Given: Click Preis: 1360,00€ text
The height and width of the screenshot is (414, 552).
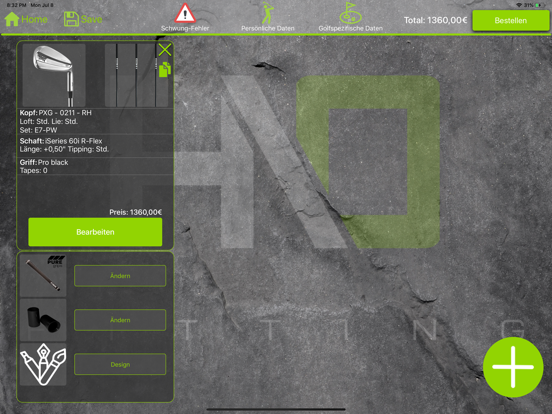Looking at the screenshot, I should pos(136,212).
